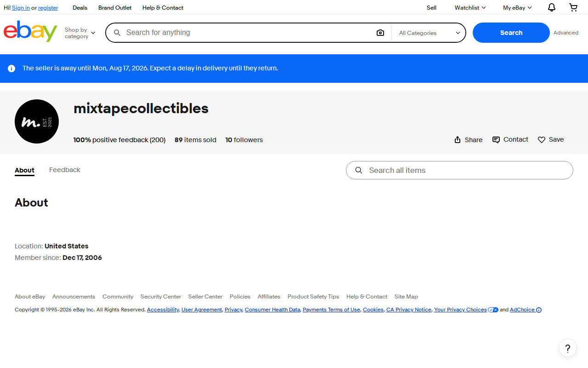588x368 pixels.
Task: Open Affiliates footer link
Action: (x=269, y=297)
